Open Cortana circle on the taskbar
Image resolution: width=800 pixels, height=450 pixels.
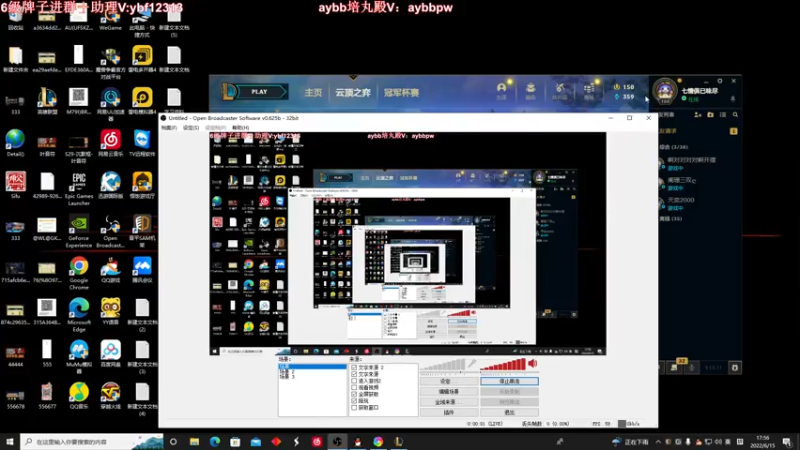173,441
